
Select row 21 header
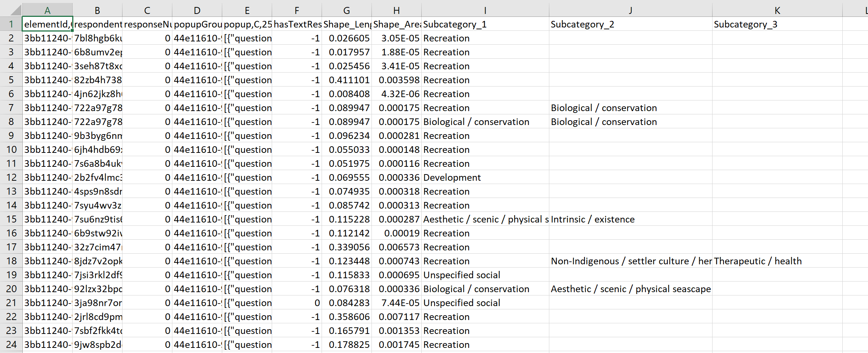pos(11,303)
